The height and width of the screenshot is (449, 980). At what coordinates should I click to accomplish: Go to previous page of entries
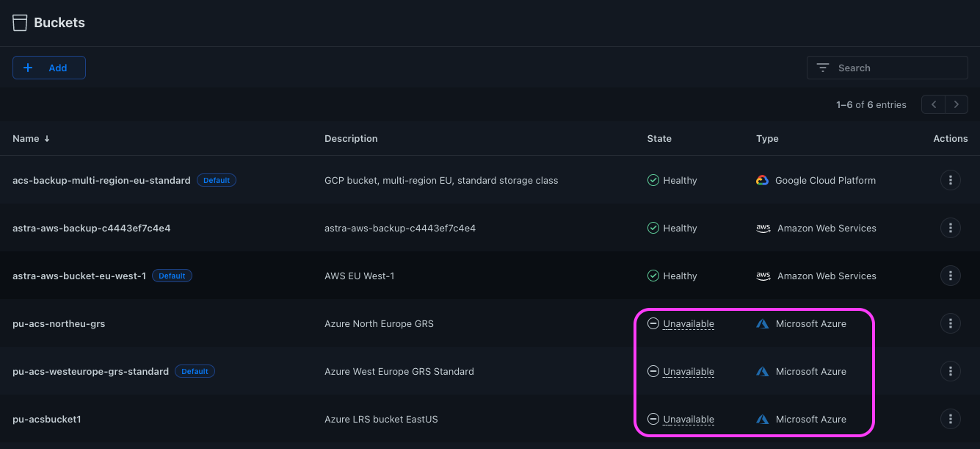(x=933, y=104)
